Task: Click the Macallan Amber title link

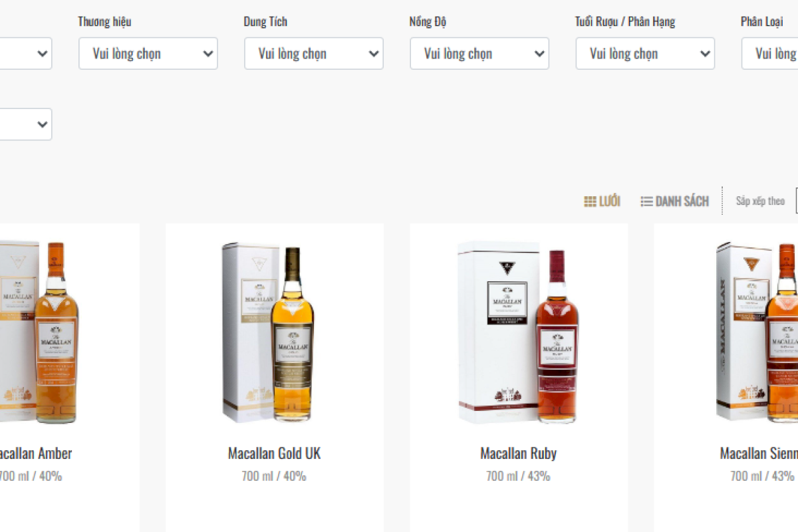Action: (36, 454)
